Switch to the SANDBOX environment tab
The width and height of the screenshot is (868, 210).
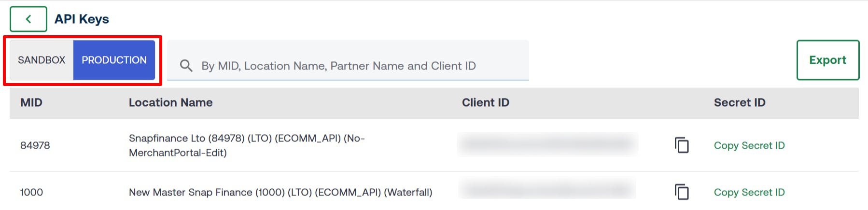click(x=42, y=60)
